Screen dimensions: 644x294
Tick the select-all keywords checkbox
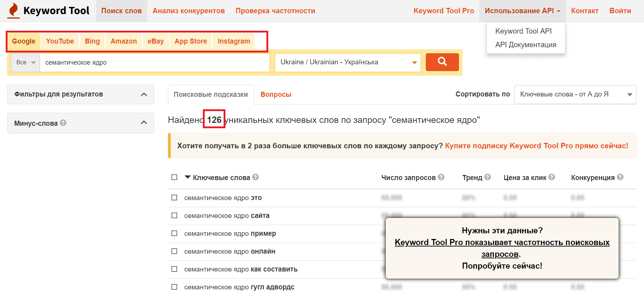(174, 177)
